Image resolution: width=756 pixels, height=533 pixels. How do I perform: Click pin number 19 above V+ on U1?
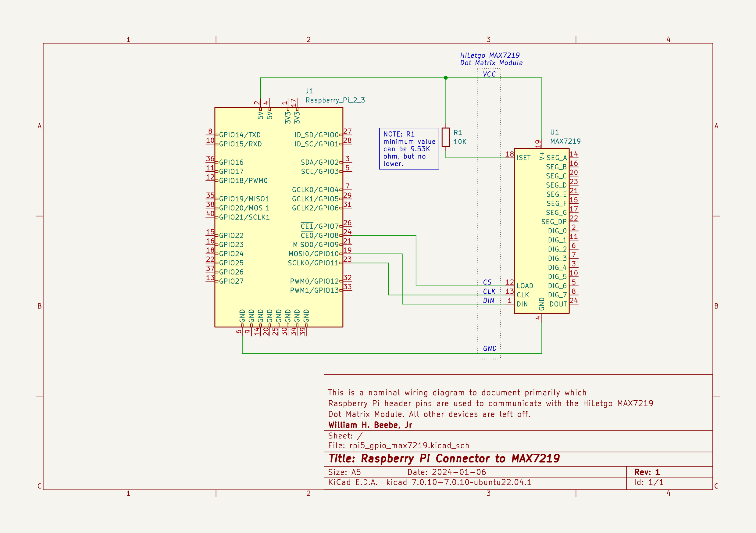538,144
